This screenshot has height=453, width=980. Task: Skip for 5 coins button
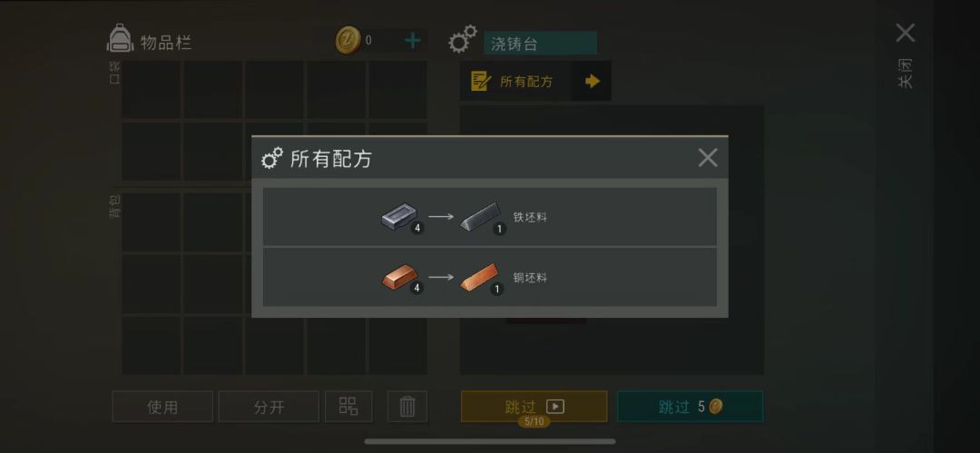[690, 407]
